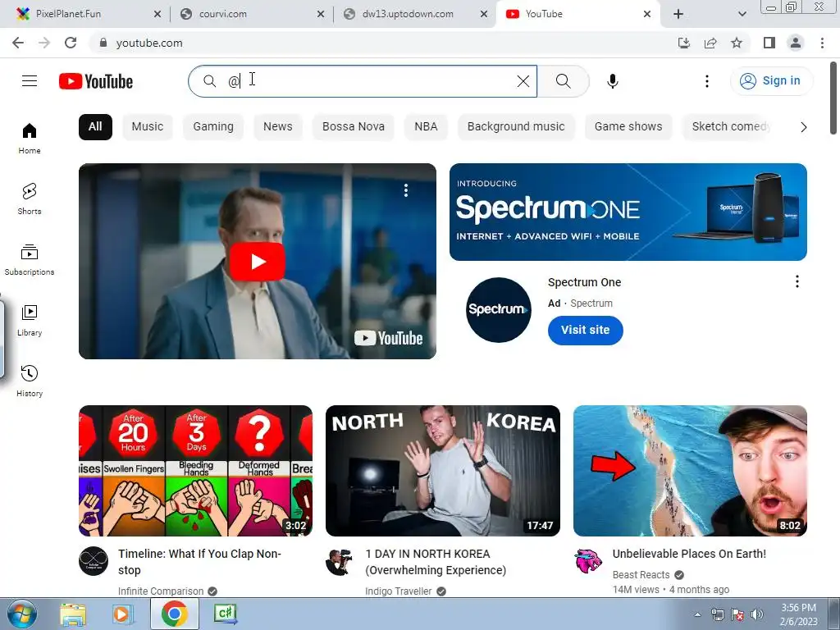Select the Bossa Nova filter chip

point(354,127)
